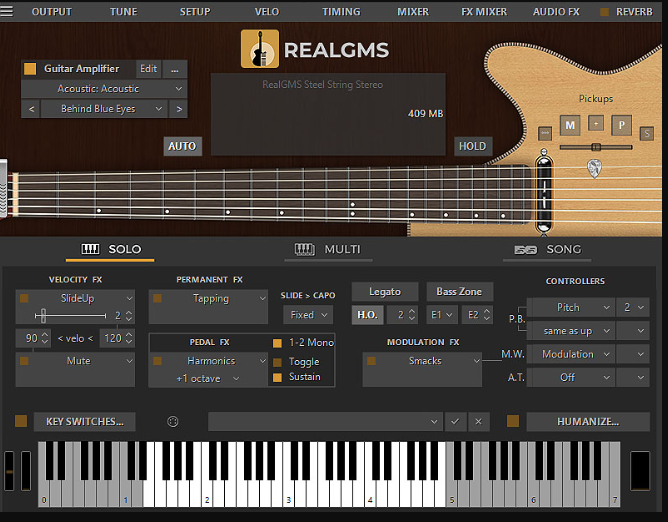The width and height of the screenshot is (668, 522).
Task: Toggle the Key Switches enable square
Action: pyautogui.click(x=21, y=421)
